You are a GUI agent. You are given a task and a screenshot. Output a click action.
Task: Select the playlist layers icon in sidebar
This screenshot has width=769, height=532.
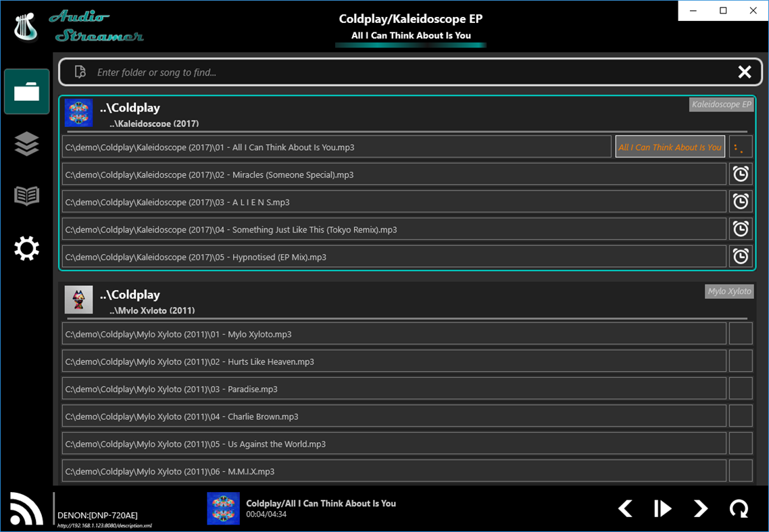click(x=26, y=144)
